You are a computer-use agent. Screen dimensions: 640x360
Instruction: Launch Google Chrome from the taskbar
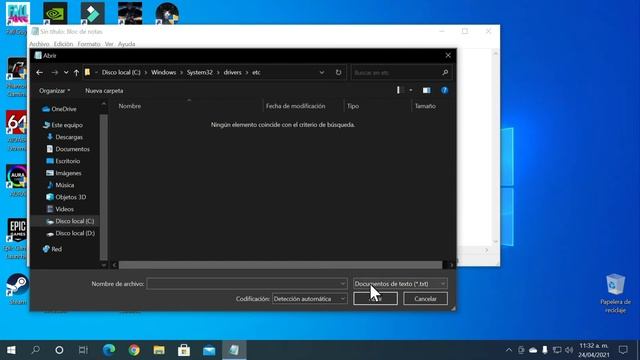pos(134,350)
